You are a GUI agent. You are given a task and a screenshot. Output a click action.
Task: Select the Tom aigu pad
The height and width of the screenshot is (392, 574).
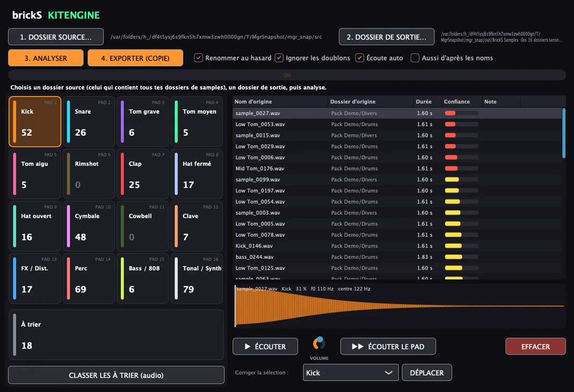pos(35,174)
